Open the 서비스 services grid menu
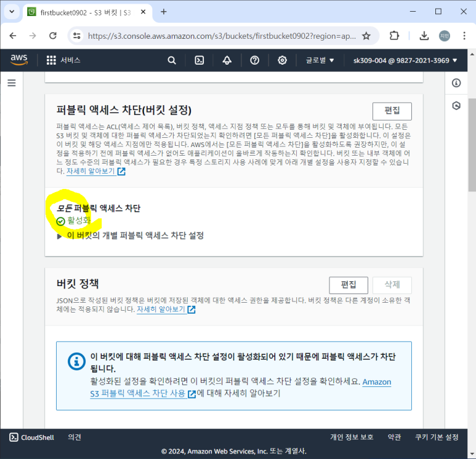Viewport: 476px width, 459px height. tap(63, 60)
